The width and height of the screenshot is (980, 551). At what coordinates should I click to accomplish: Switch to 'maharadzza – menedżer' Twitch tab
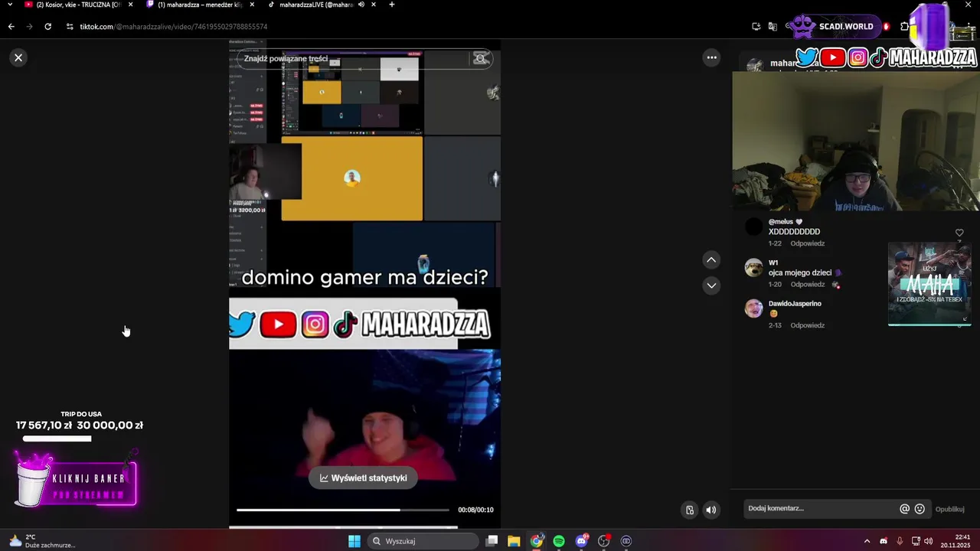[x=199, y=5]
